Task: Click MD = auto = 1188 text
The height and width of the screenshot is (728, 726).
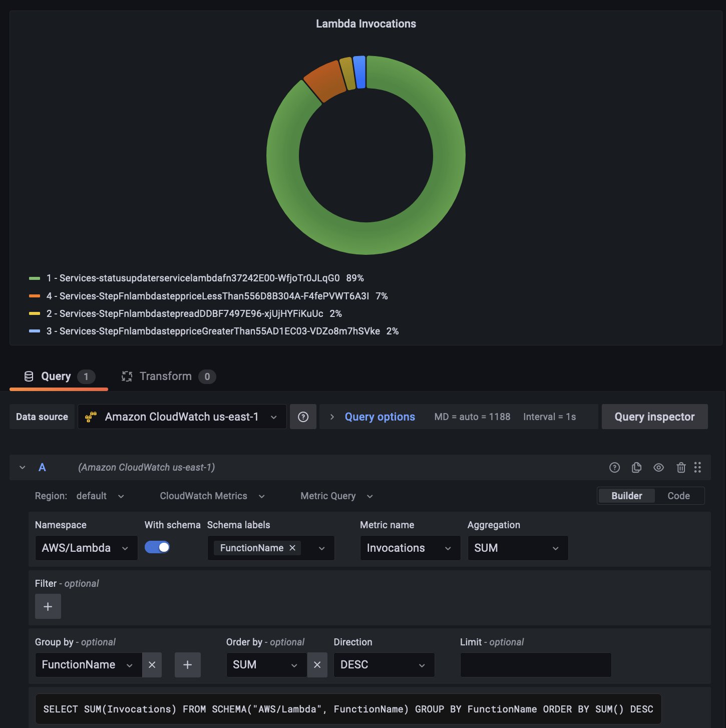Action: pos(472,417)
